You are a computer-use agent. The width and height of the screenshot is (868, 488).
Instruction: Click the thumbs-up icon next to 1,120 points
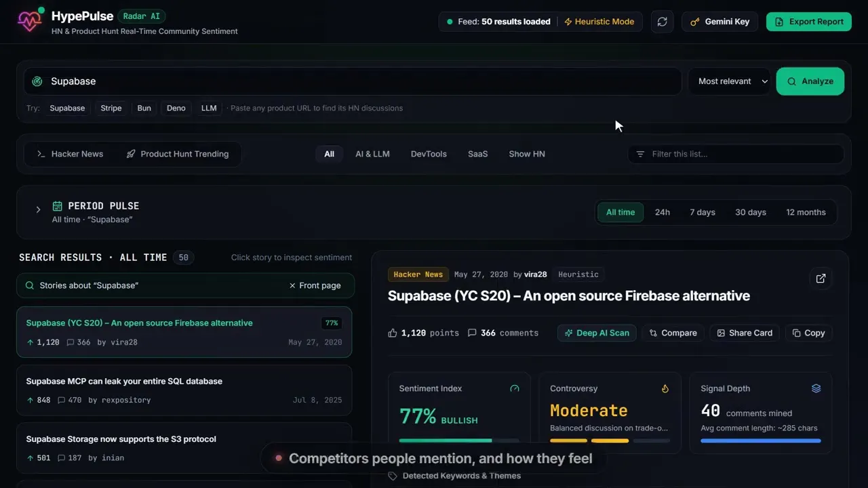pos(393,333)
